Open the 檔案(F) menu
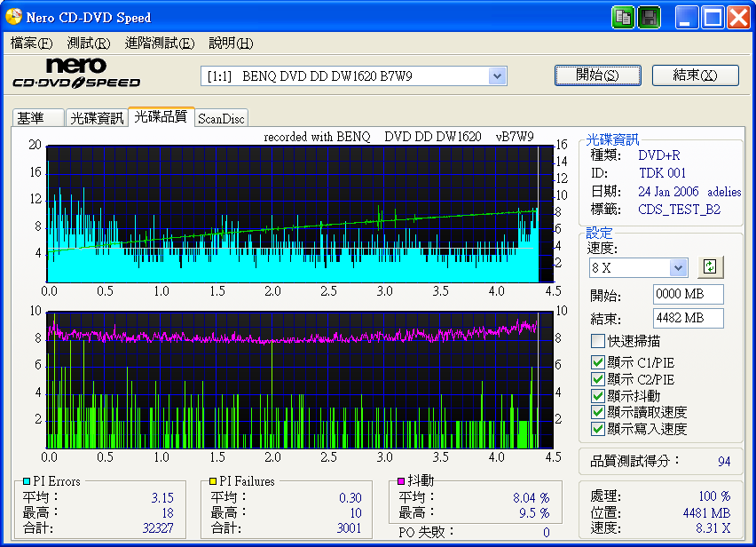Image resolution: width=756 pixels, height=547 pixels. [x=31, y=44]
